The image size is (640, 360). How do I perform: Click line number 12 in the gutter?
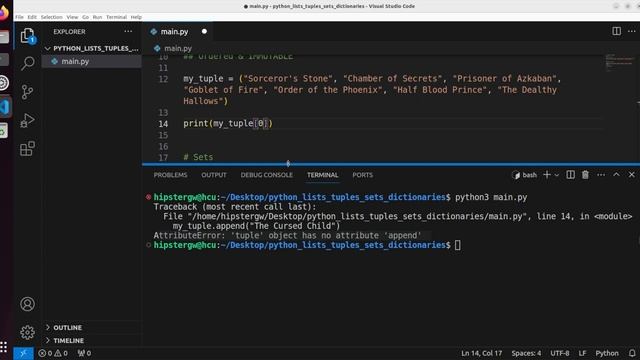coord(163,79)
